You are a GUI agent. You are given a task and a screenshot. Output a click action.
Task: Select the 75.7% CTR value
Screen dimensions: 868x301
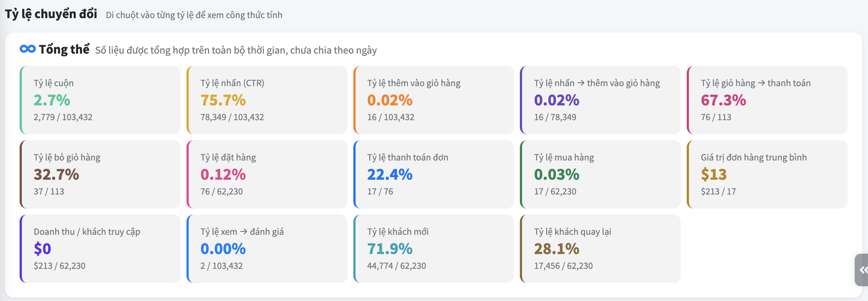[x=223, y=100]
